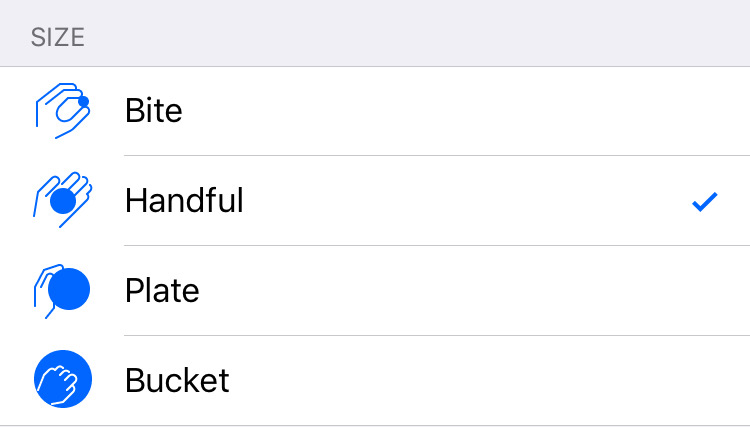Viewport: 750px width, 427px height.
Task: Select the Bite size option
Action: (x=375, y=111)
